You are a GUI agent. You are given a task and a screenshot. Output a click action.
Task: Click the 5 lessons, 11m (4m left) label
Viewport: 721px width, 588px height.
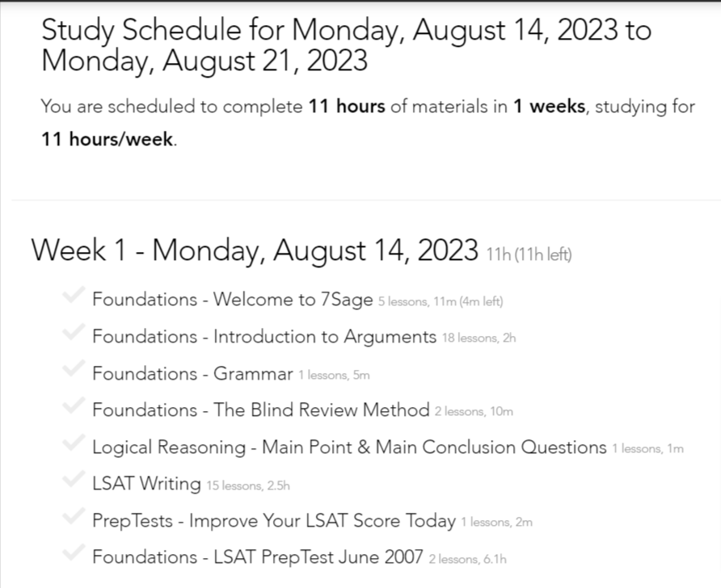pyautogui.click(x=441, y=302)
